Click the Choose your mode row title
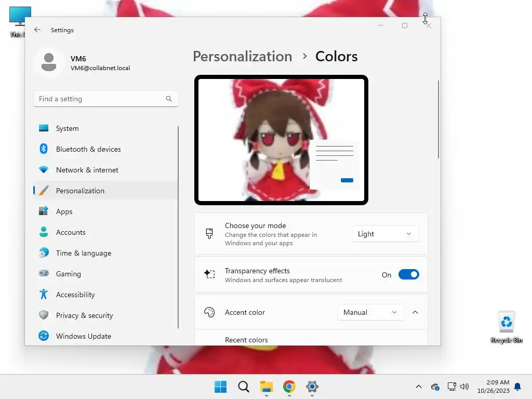The width and height of the screenshot is (532, 399). click(255, 225)
